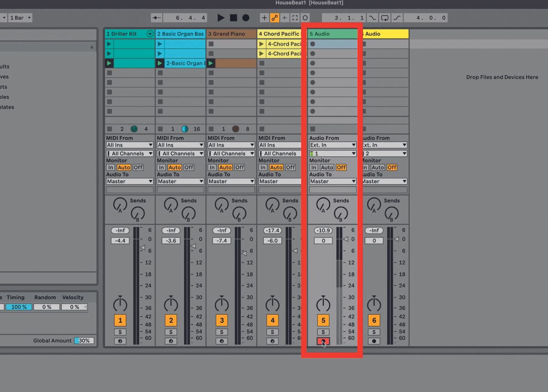Open track 5 Audio To Master dropdown

tap(332, 181)
